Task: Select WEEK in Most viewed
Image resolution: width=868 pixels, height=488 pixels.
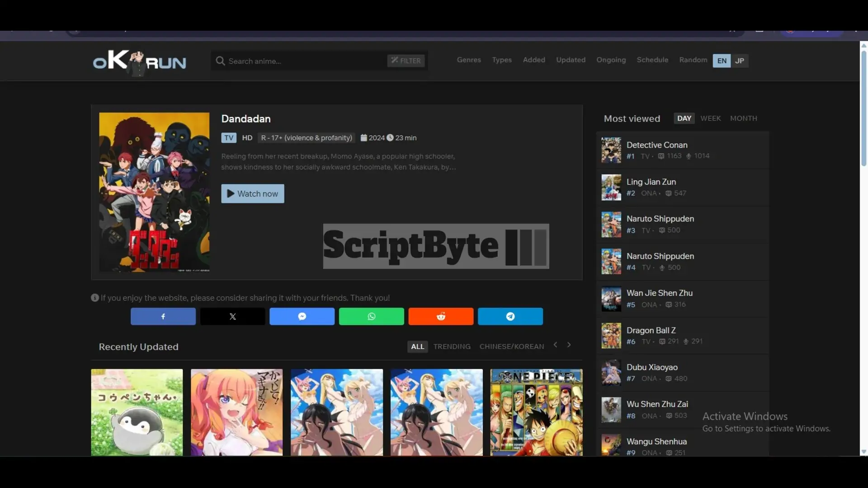Action: coord(710,118)
